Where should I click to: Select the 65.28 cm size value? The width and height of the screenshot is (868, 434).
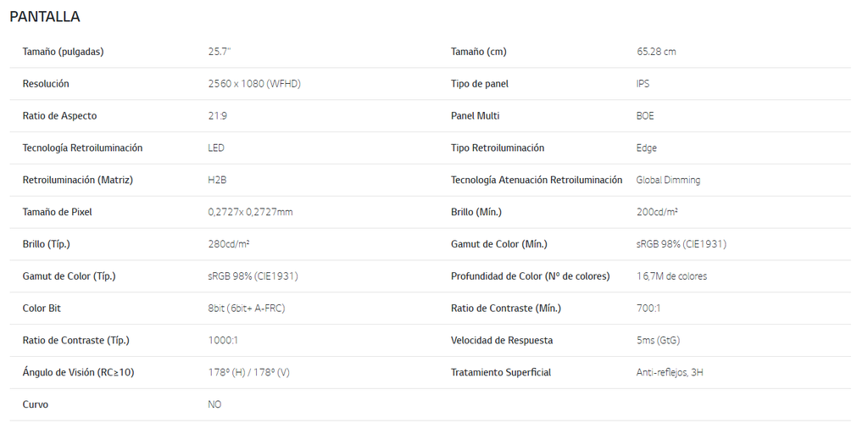[656, 52]
